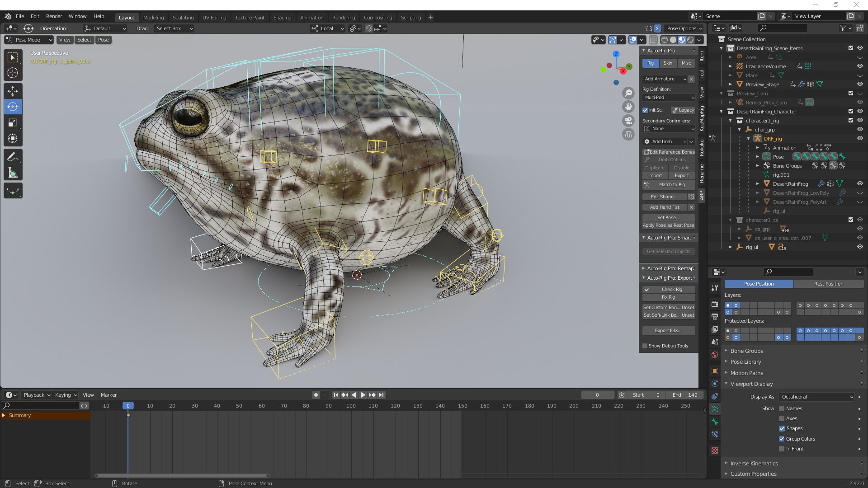
Task: Open the Display As Octahedral dropdown
Action: pos(816,397)
